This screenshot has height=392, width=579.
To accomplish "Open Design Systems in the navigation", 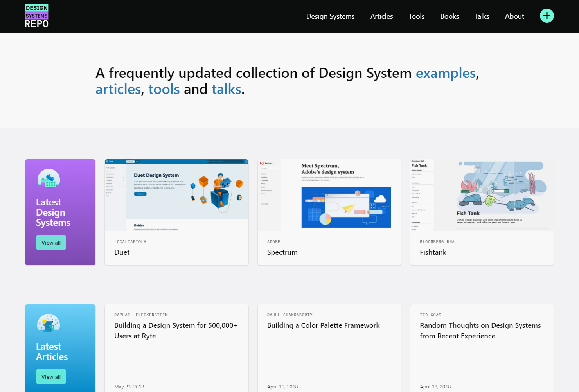I will click(x=330, y=16).
